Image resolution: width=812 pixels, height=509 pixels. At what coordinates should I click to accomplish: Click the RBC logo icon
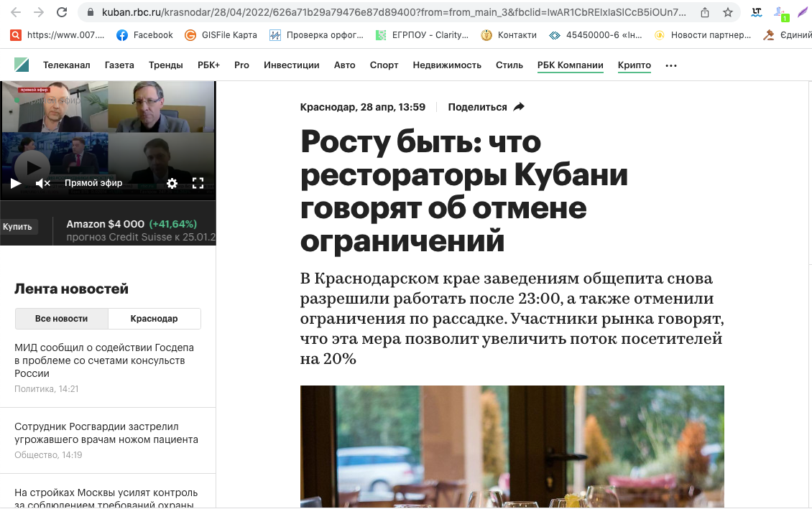coord(22,65)
